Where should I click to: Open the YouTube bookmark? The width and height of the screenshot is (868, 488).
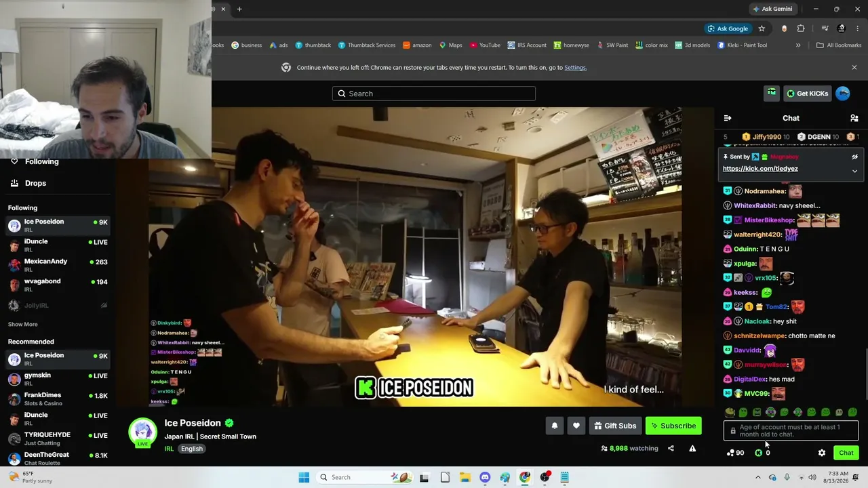click(x=485, y=45)
